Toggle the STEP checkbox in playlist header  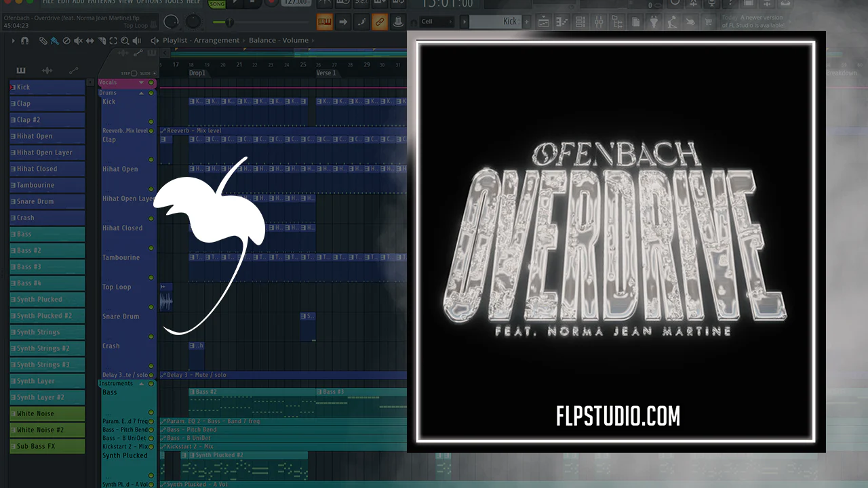134,73
